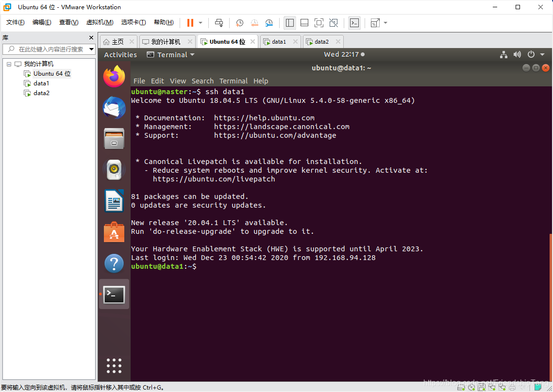Open Files manager from the dock
This screenshot has height=392, width=553.
[114, 139]
